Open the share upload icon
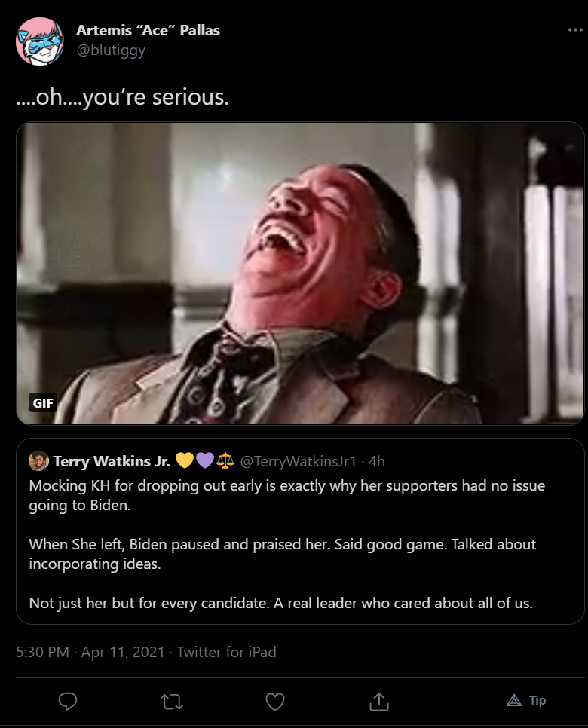 point(378,702)
